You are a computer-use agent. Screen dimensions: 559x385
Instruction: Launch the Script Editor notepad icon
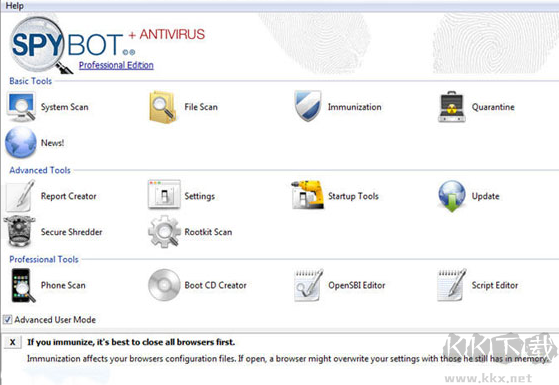click(x=452, y=285)
